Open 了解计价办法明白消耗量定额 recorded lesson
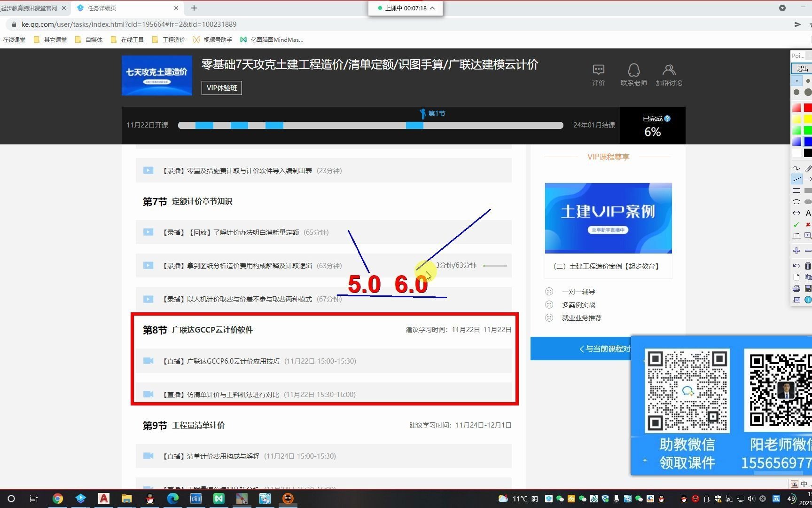 pos(323,232)
